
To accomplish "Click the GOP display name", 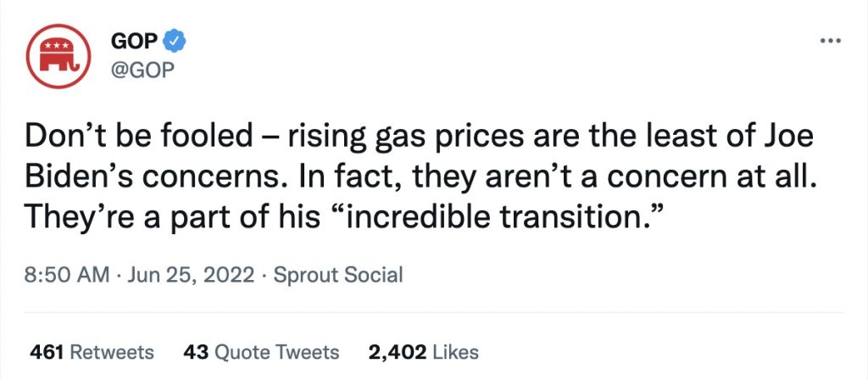I will coord(136,42).
